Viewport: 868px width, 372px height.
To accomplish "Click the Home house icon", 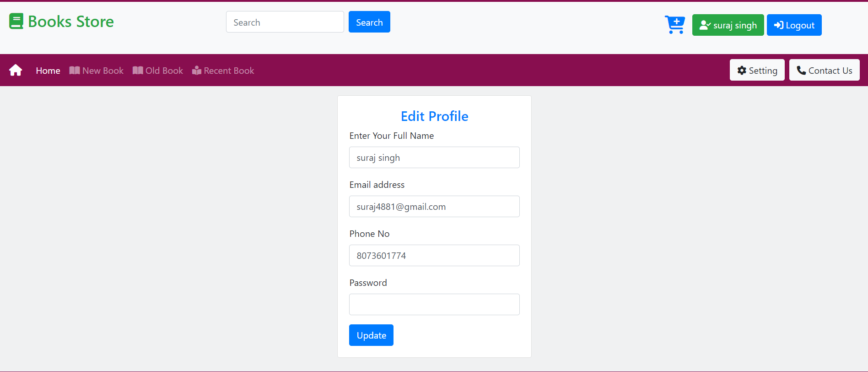I will click(16, 70).
